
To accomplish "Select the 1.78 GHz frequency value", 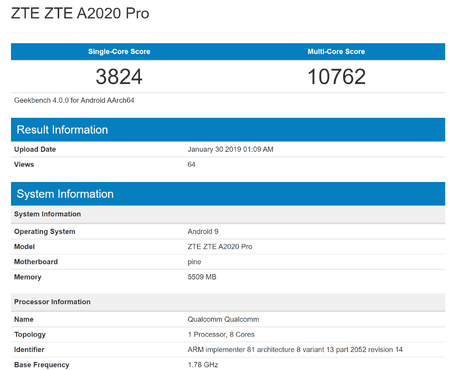I will point(203,365).
